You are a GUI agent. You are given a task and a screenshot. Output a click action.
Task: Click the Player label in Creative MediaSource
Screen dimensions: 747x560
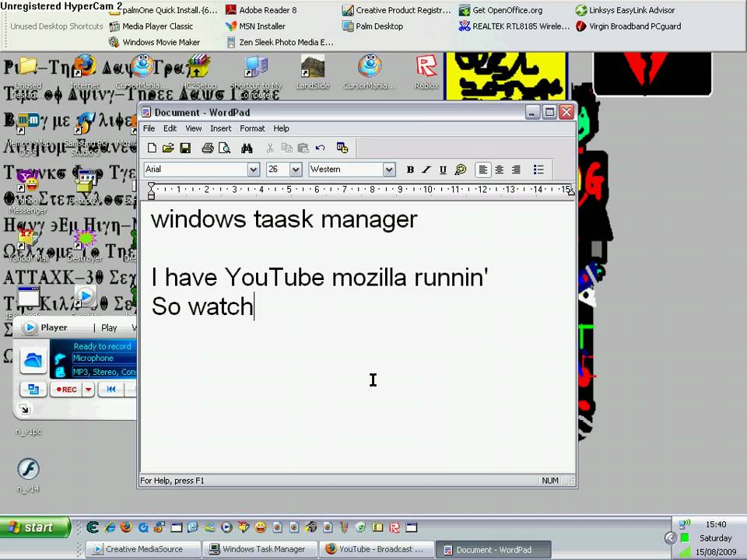pos(54,327)
